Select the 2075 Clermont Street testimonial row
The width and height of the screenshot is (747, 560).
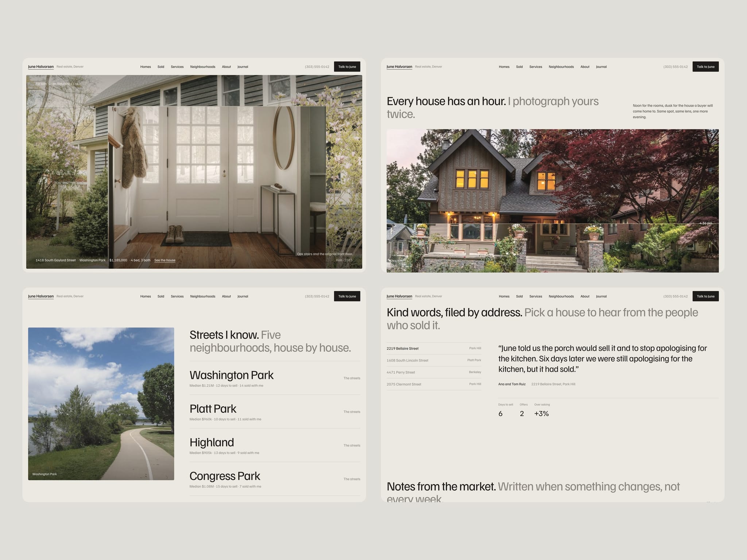434,384
